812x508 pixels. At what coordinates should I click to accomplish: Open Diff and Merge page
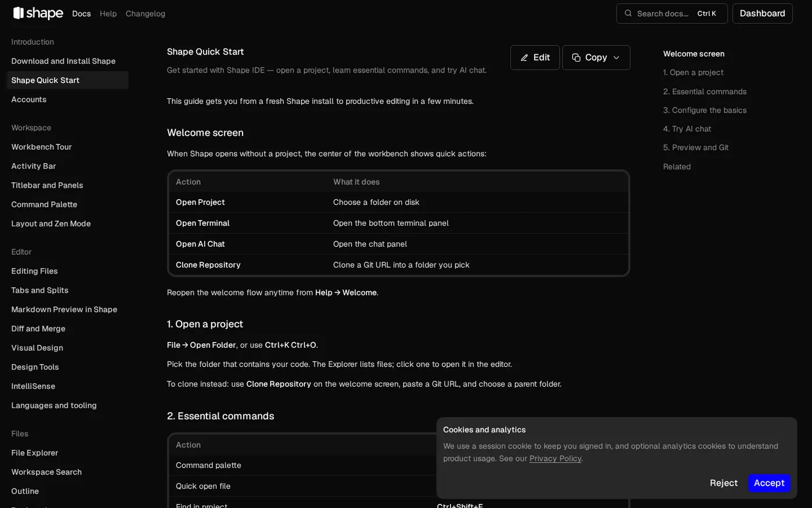coord(67,329)
